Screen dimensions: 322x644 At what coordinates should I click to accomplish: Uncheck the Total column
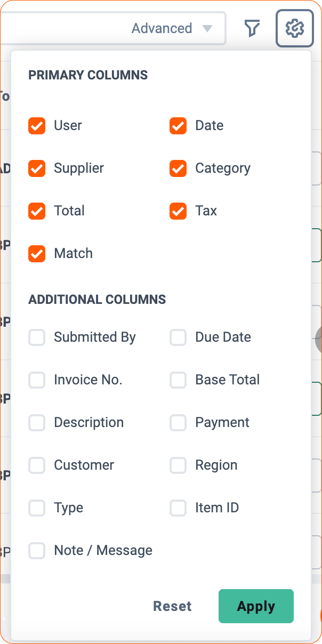37,211
